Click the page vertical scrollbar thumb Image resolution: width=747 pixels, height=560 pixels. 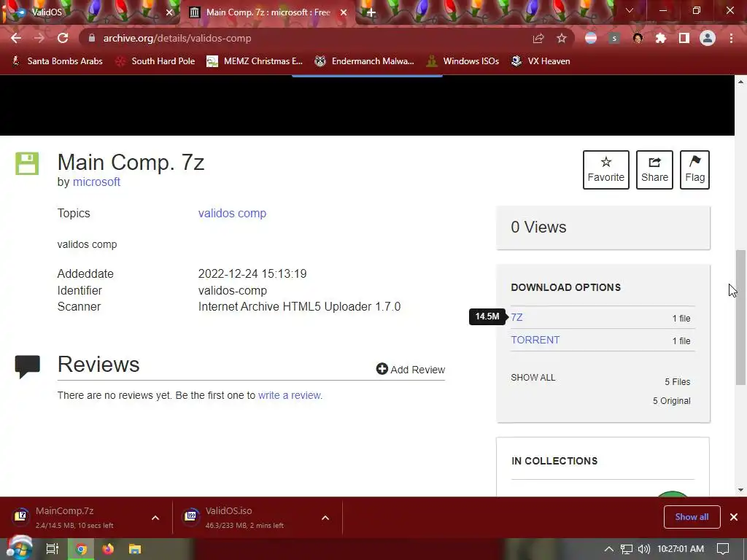740,317
